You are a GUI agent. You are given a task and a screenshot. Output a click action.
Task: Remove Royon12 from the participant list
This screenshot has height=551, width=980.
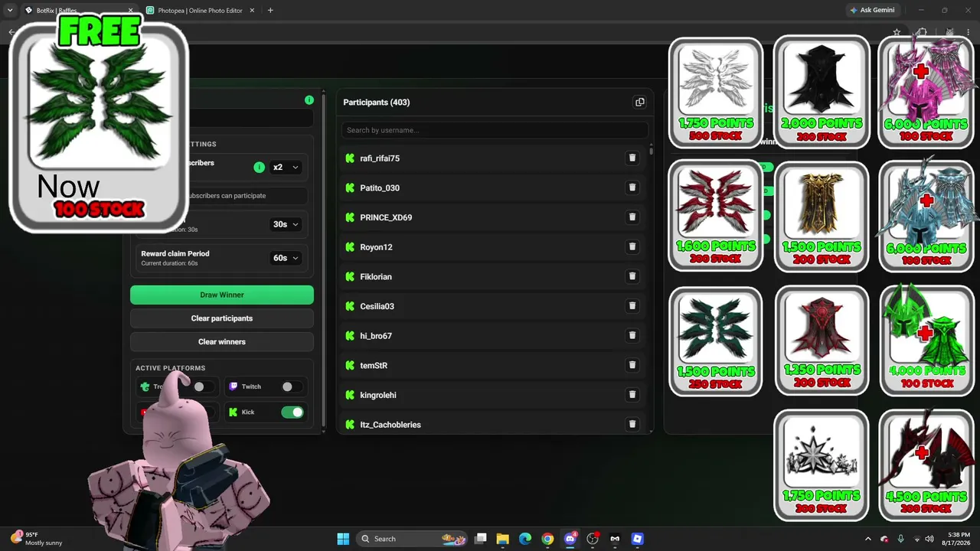632,247
